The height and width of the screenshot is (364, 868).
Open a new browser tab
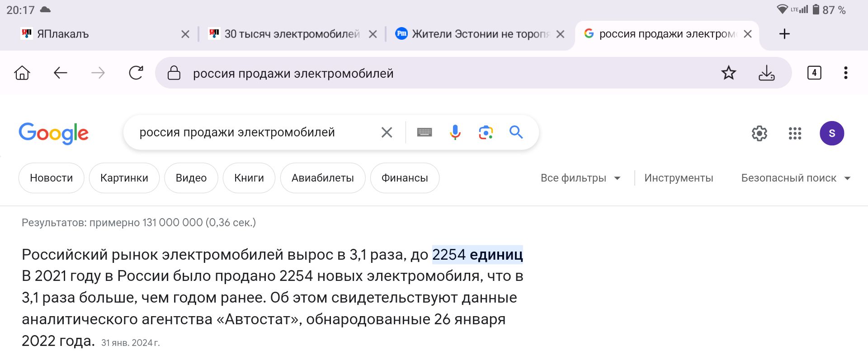pos(784,34)
